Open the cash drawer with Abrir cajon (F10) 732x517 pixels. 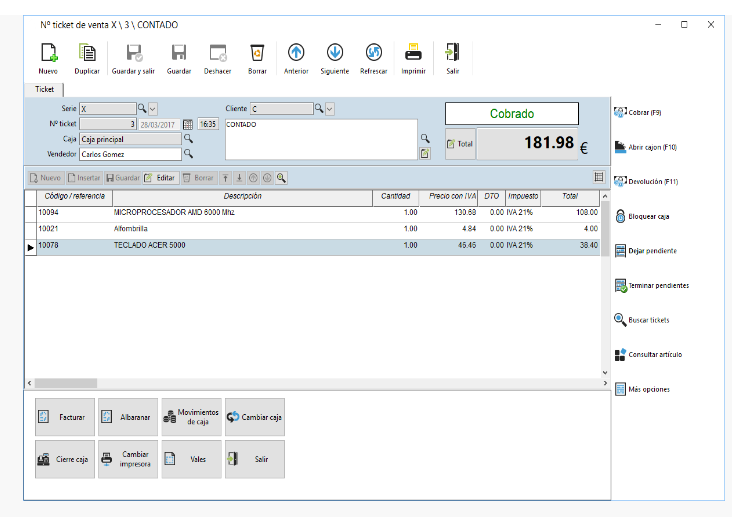pyautogui.click(x=646, y=147)
